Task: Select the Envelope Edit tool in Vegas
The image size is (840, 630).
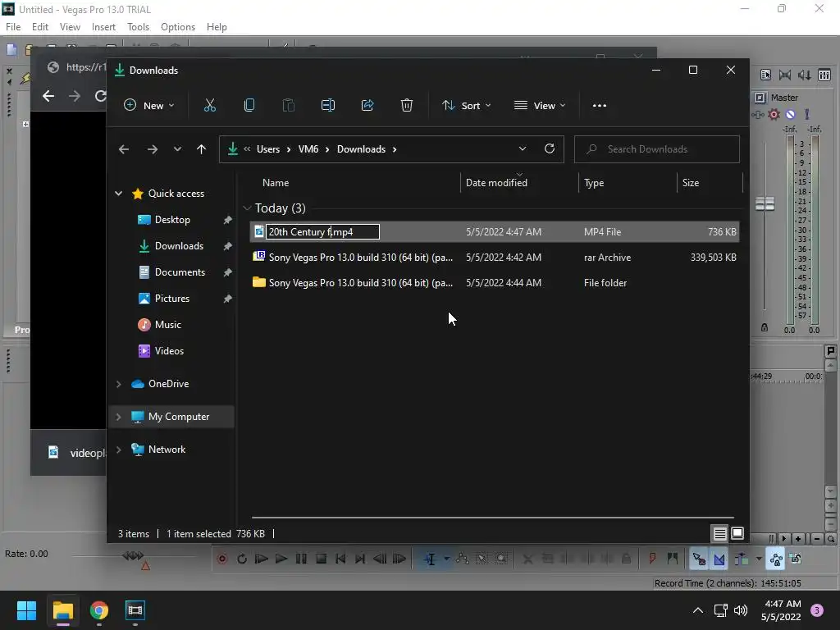Action: coord(462,559)
